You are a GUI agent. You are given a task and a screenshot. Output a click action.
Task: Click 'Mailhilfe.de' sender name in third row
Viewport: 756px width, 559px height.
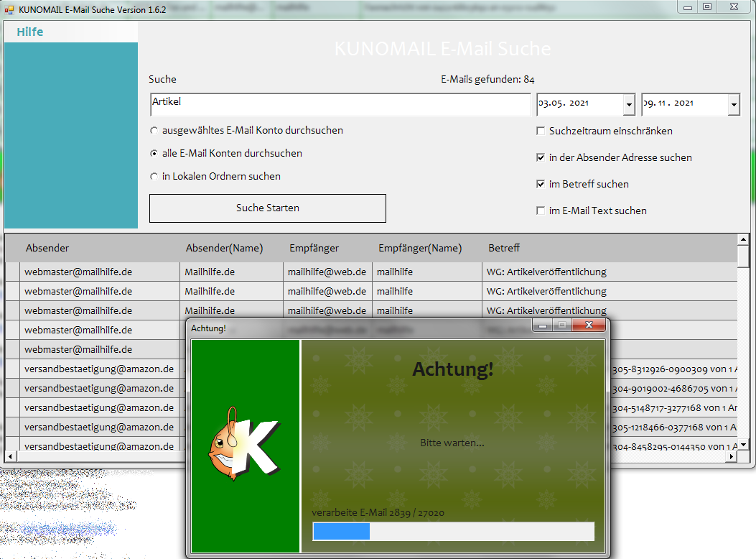pos(210,310)
